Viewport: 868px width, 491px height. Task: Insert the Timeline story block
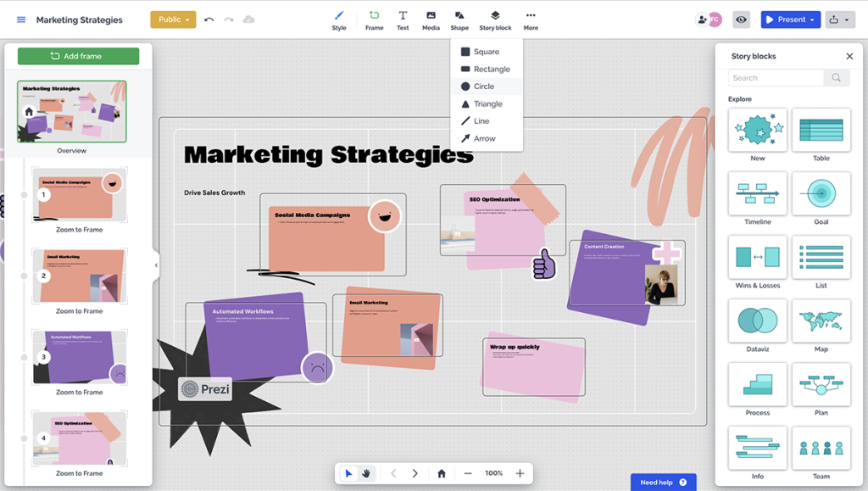(757, 195)
